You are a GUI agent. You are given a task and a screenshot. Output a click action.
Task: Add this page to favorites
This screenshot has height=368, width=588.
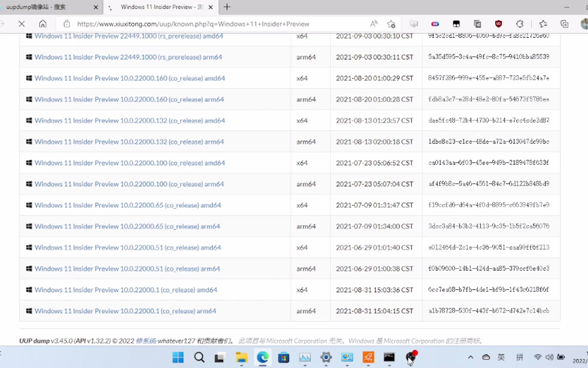[391, 24]
